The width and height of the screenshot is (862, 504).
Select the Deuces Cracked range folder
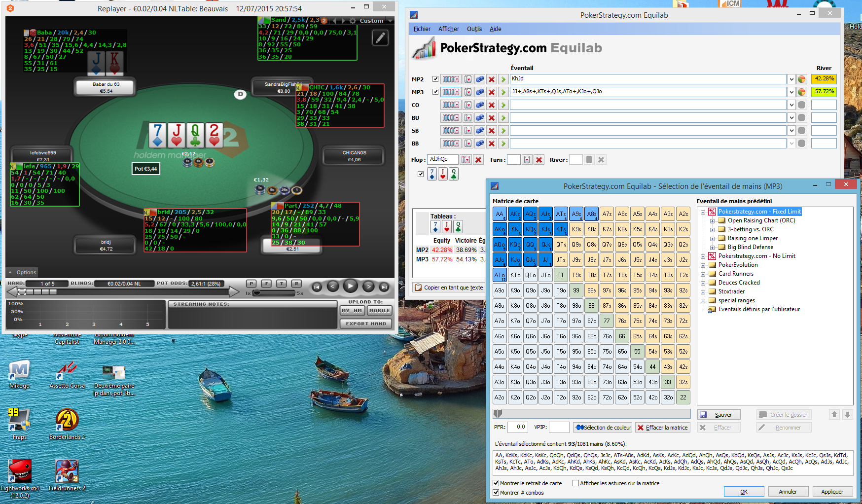pyautogui.click(x=739, y=283)
